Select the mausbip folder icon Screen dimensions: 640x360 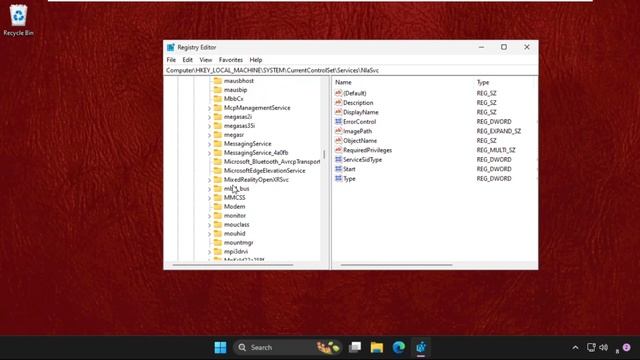218,90
